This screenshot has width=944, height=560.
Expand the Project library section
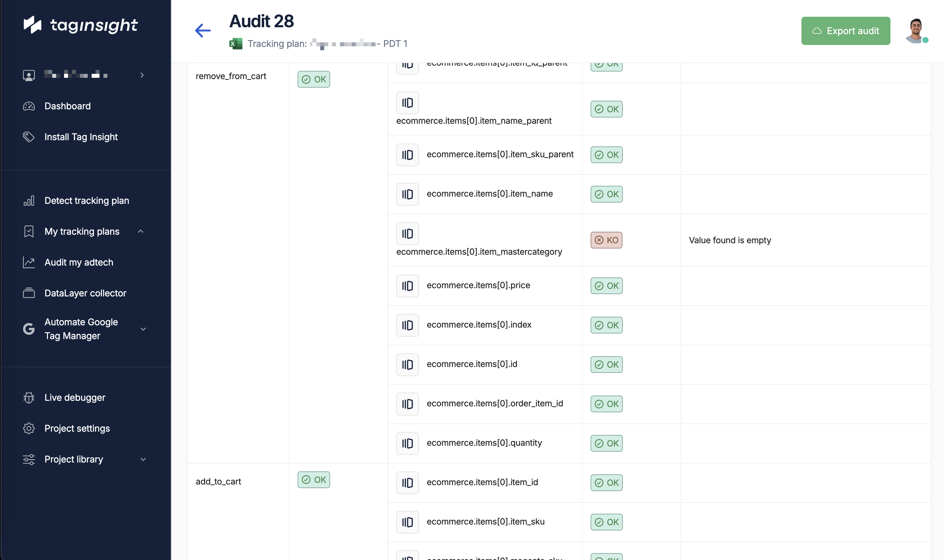tap(143, 459)
